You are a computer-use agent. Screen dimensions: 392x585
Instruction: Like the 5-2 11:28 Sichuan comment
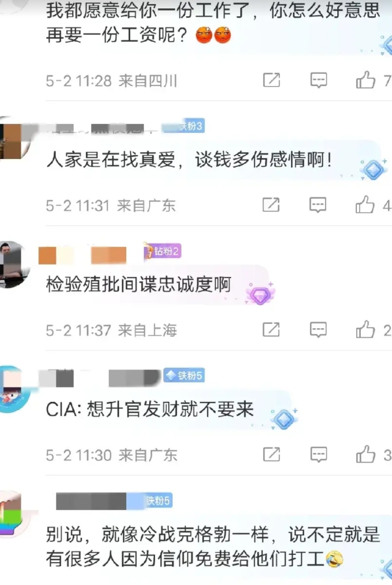(x=365, y=80)
